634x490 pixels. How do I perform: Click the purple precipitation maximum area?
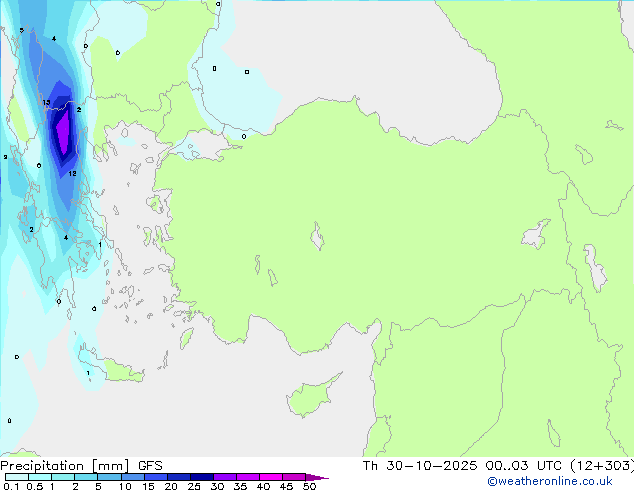[x=63, y=132]
